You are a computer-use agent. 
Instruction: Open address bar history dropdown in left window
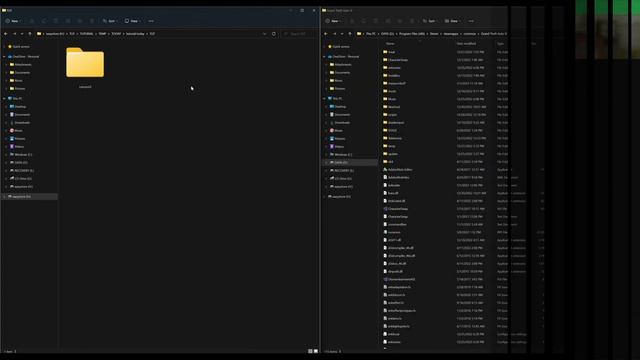click(264, 34)
